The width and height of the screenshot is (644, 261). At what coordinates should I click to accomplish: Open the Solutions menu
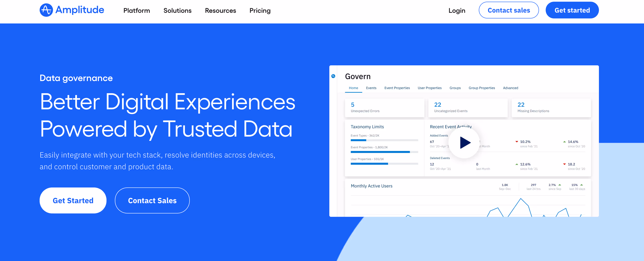(x=177, y=10)
